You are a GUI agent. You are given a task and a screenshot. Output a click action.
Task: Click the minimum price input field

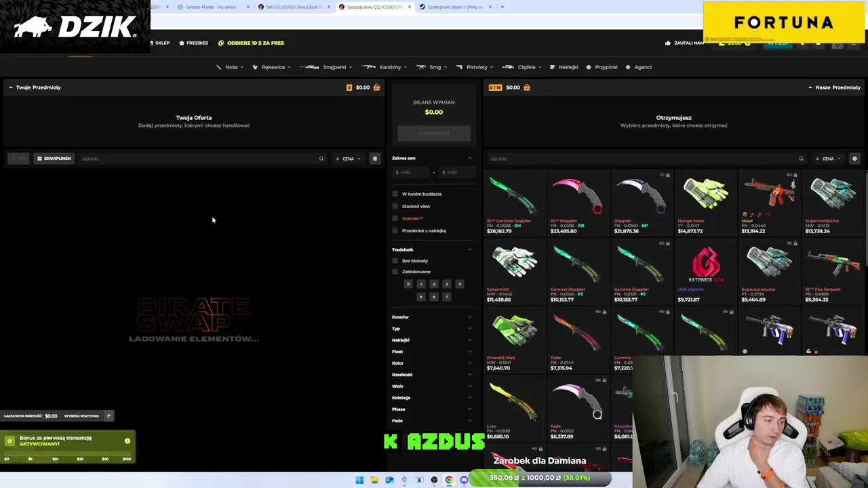pyautogui.click(x=411, y=172)
